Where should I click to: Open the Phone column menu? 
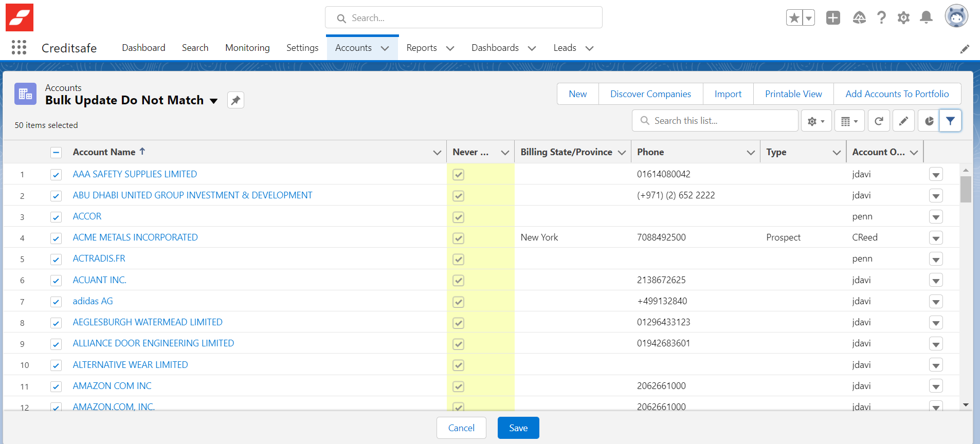tap(751, 153)
